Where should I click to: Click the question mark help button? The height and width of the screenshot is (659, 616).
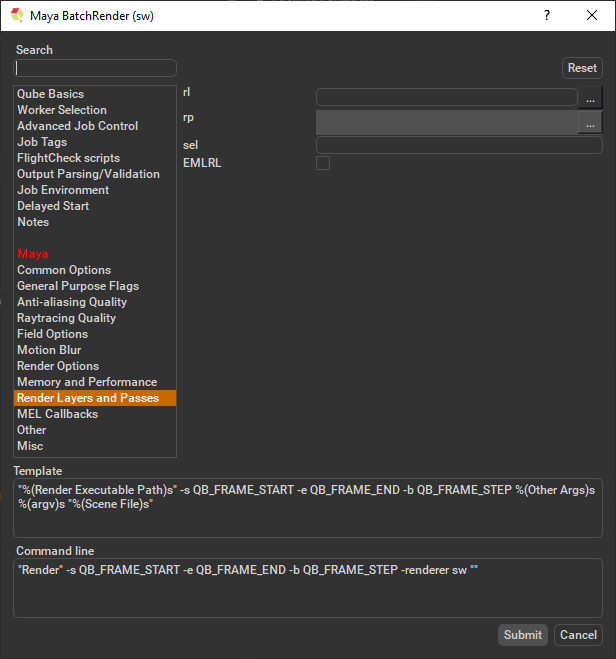point(546,16)
